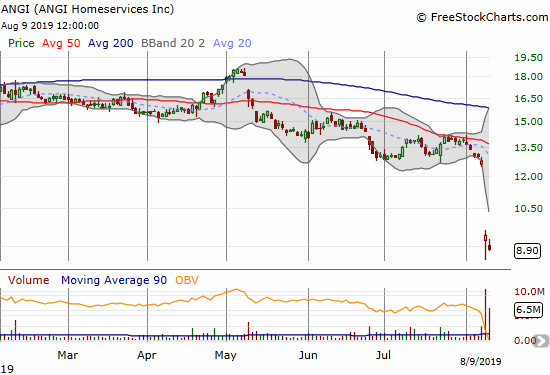
Task: Select the BBand 20 2 legend label
Action: 173,43
